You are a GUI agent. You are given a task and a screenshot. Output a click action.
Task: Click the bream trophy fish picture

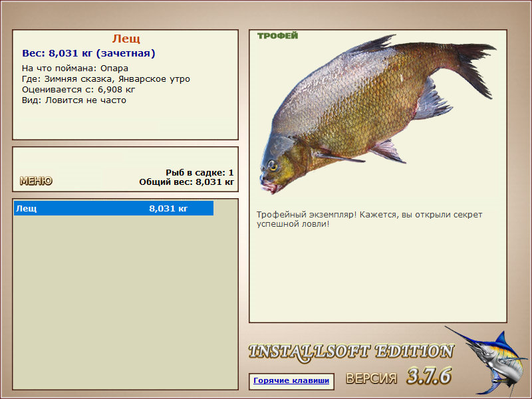pos(372,113)
